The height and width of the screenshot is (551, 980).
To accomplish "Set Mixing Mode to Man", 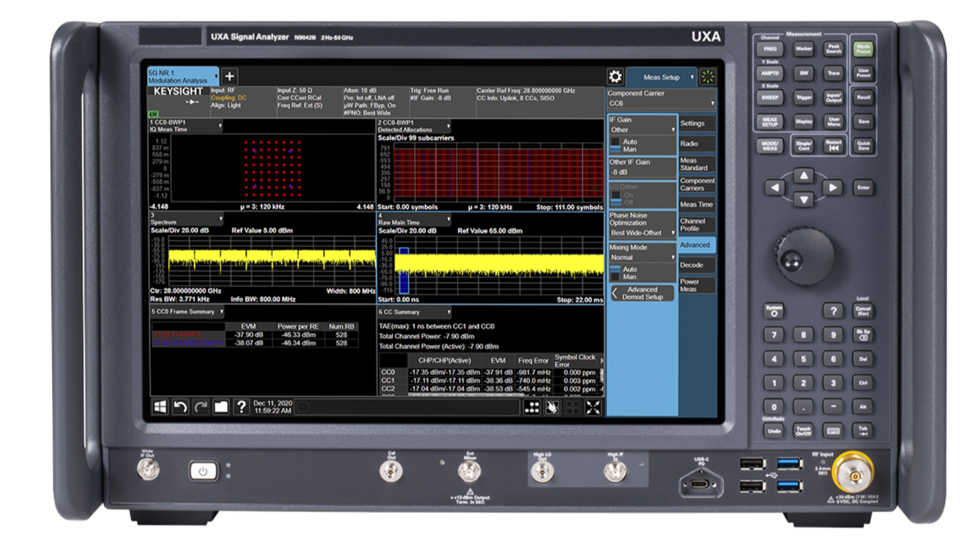I will (x=625, y=277).
